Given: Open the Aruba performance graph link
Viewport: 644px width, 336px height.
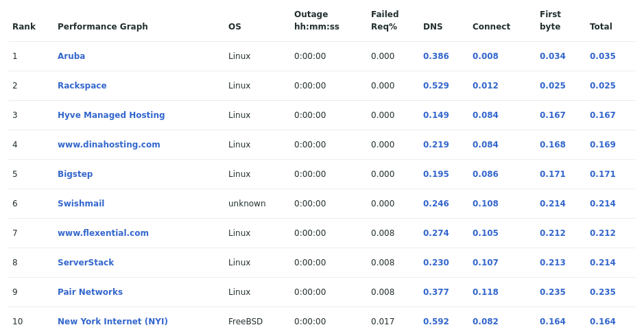Looking at the screenshot, I should point(71,56).
